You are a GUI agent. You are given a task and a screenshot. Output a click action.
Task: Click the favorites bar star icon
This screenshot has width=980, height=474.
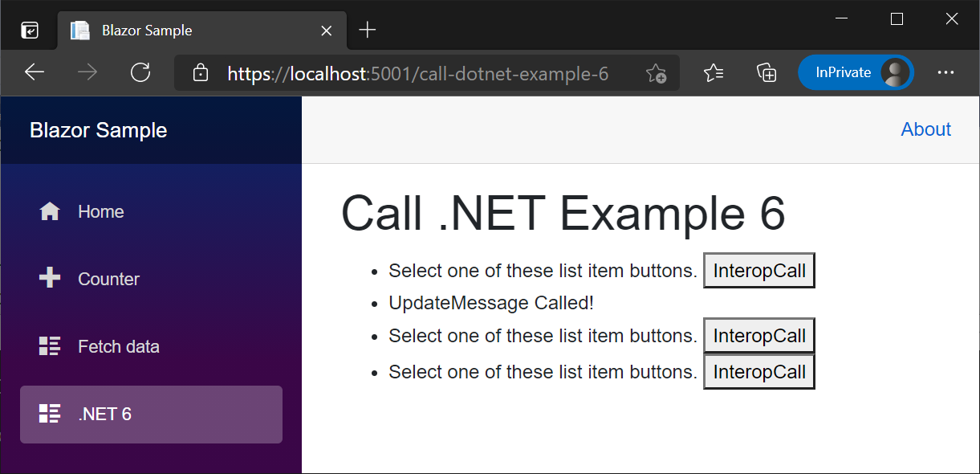pyautogui.click(x=713, y=72)
